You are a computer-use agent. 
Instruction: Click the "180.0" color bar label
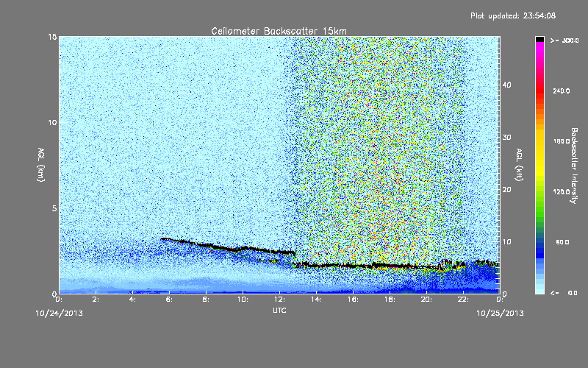(x=562, y=141)
